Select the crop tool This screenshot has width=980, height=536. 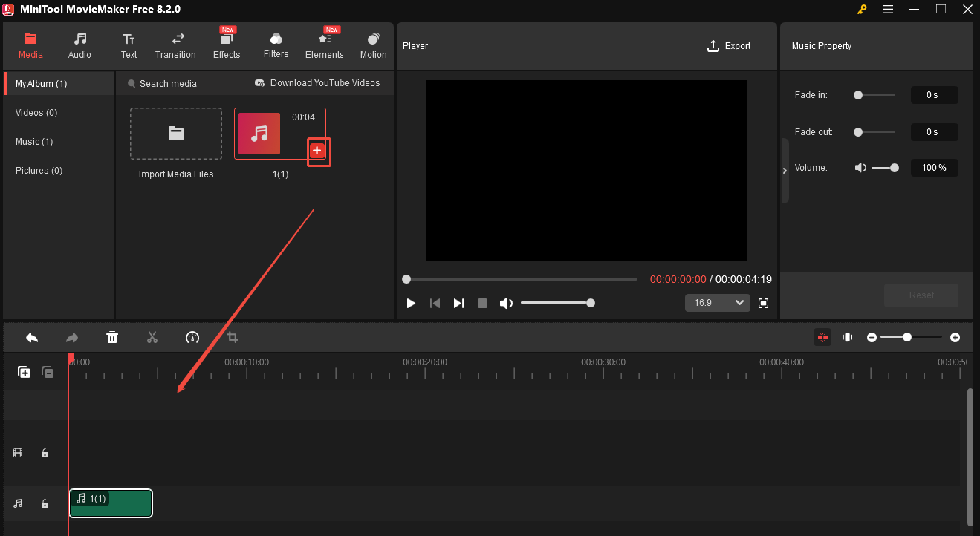pos(233,338)
